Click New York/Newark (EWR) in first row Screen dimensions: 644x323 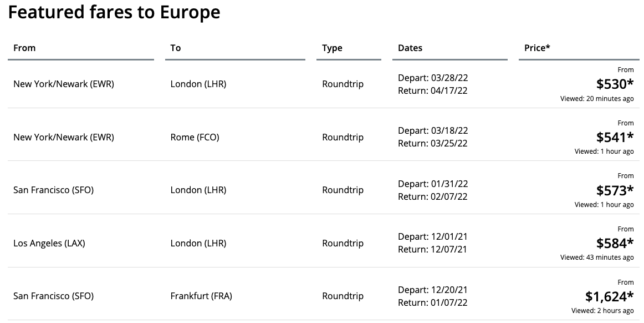tap(64, 84)
